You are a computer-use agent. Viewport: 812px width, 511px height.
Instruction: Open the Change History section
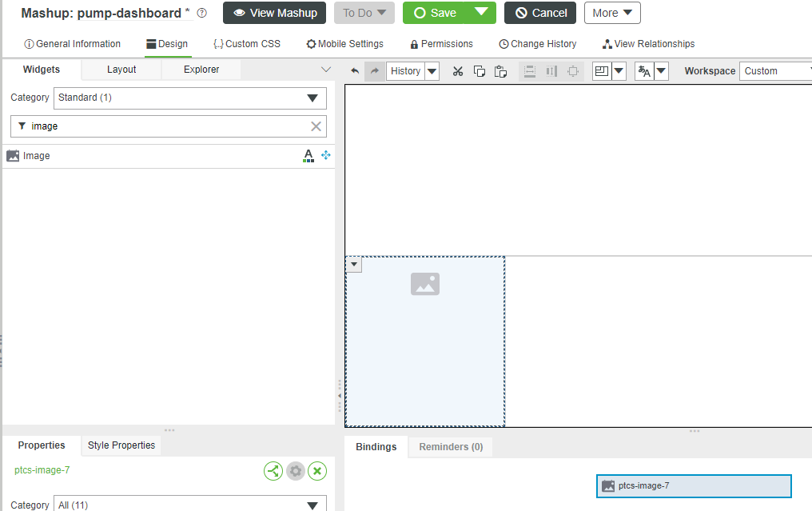537,44
